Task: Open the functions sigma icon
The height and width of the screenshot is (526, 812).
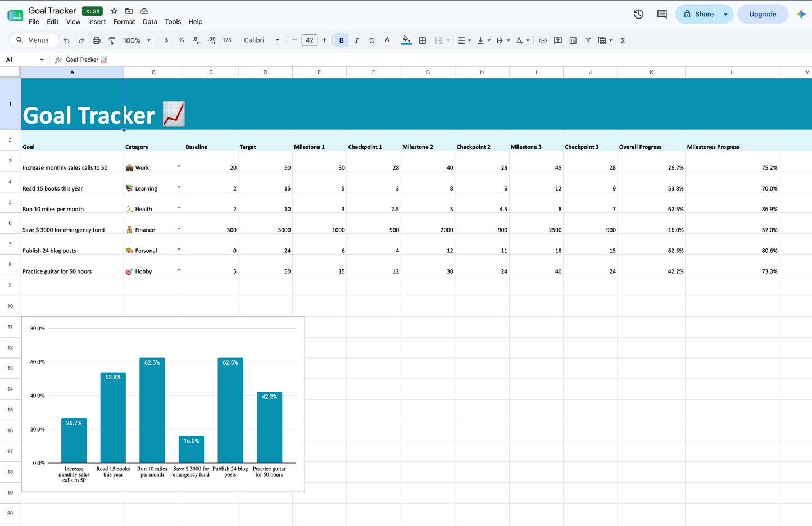Action: coord(623,40)
